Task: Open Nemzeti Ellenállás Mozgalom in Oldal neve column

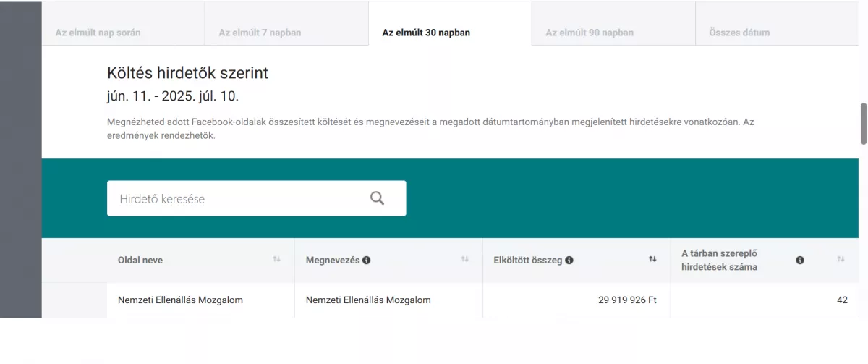Action: tap(180, 300)
